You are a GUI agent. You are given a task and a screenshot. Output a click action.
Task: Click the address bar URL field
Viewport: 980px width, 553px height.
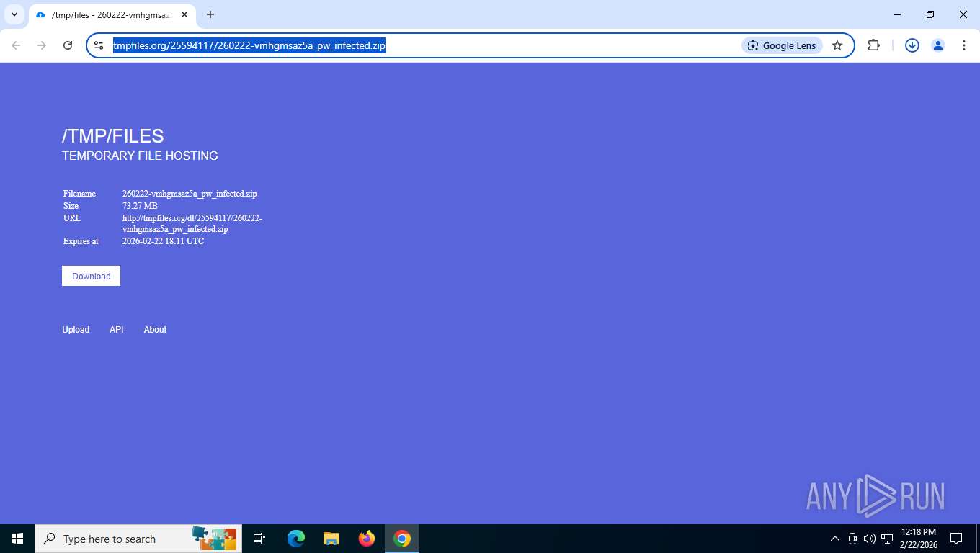(425, 45)
